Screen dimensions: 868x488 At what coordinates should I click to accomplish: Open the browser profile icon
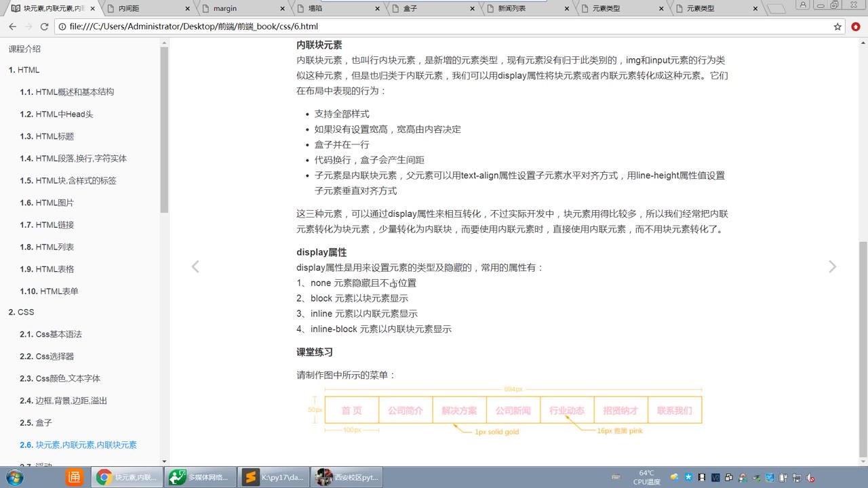[x=802, y=5]
